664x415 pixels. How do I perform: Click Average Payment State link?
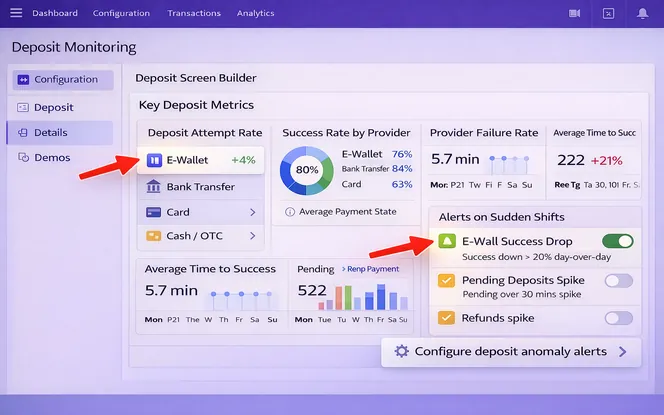coord(348,212)
